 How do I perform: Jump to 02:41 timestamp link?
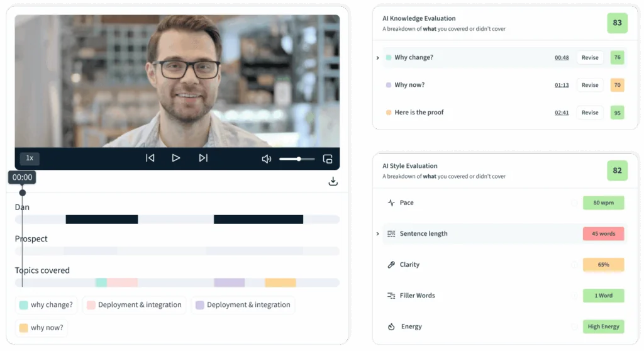(x=562, y=113)
